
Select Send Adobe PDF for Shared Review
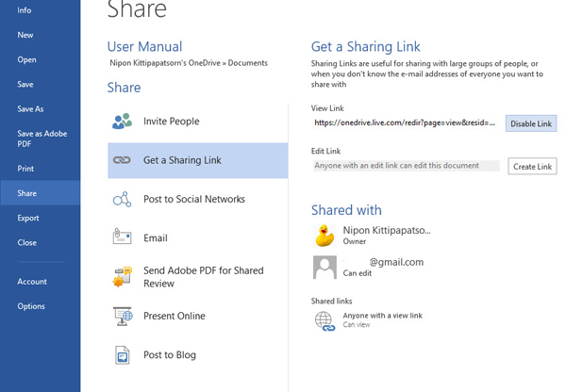pos(198,277)
